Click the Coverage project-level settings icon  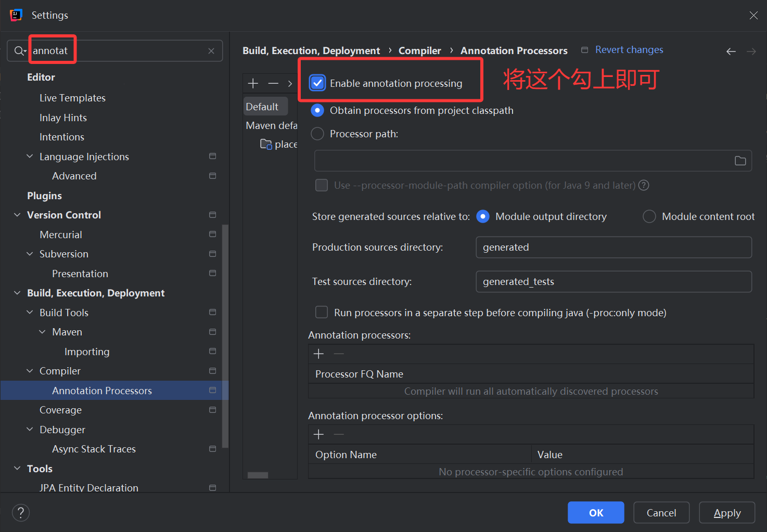coord(212,410)
